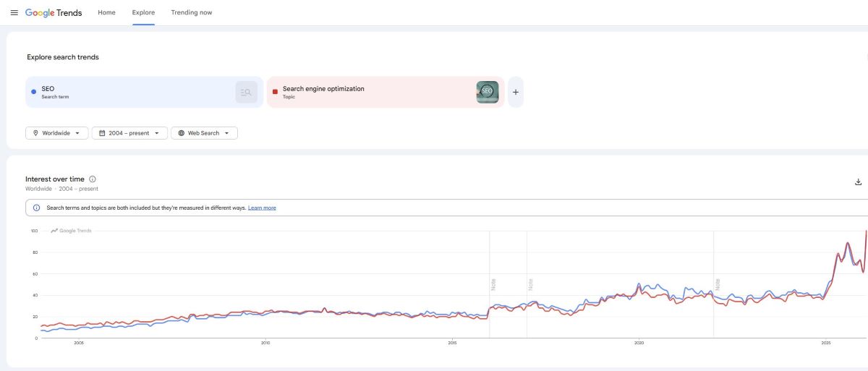Click the Worldwide · 2004 – present subtitle
This screenshot has height=371, width=868.
pyautogui.click(x=61, y=189)
